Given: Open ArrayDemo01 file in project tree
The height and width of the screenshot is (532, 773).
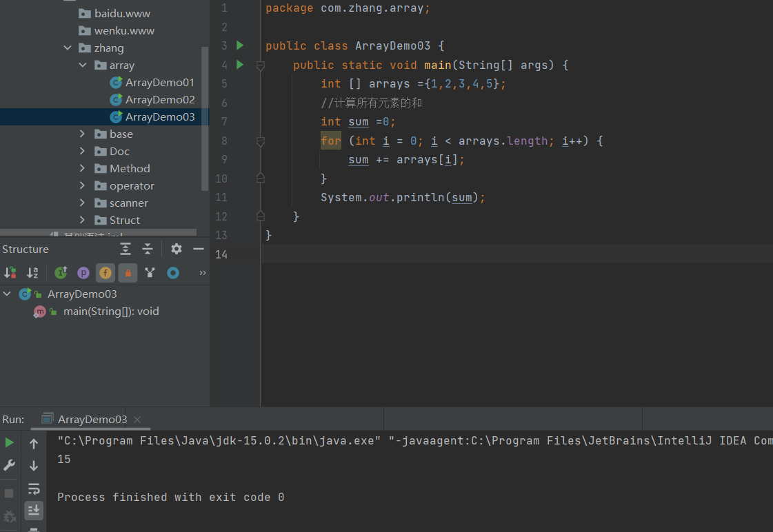Looking at the screenshot, I should point(152,82).
